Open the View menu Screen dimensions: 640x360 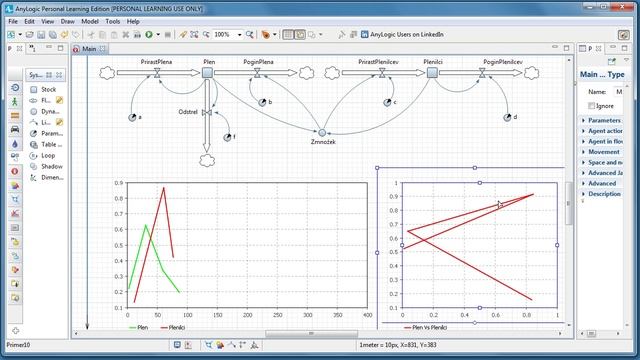click(47, 21)
